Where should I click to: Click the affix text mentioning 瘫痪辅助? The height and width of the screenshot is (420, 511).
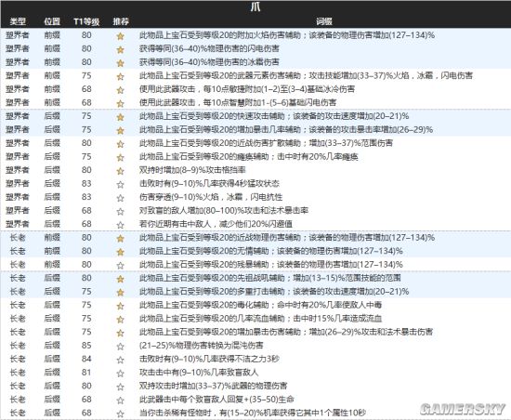point(249,157)
